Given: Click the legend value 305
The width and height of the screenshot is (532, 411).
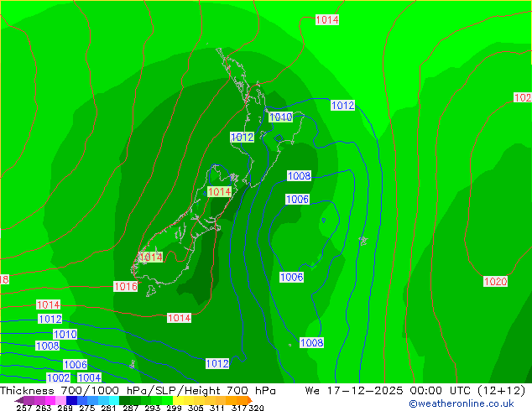Looking at the screenshot, I should [x=196, y=408].
